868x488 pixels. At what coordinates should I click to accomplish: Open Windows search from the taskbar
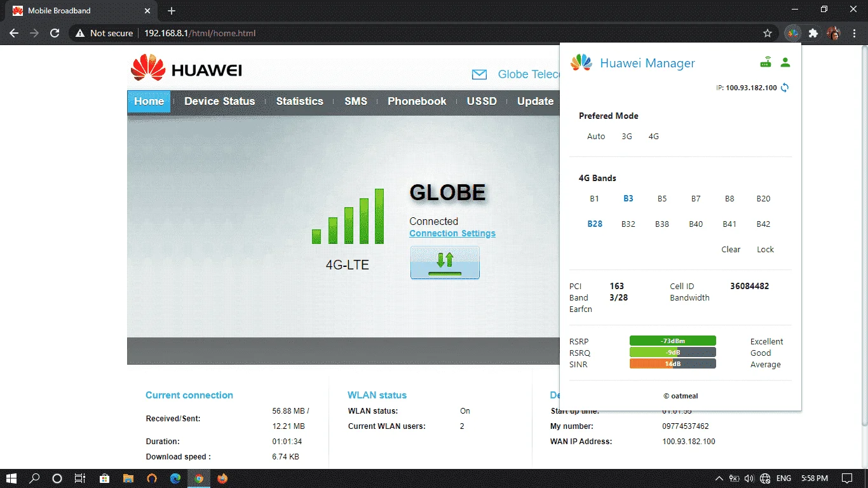pos(34,478)
